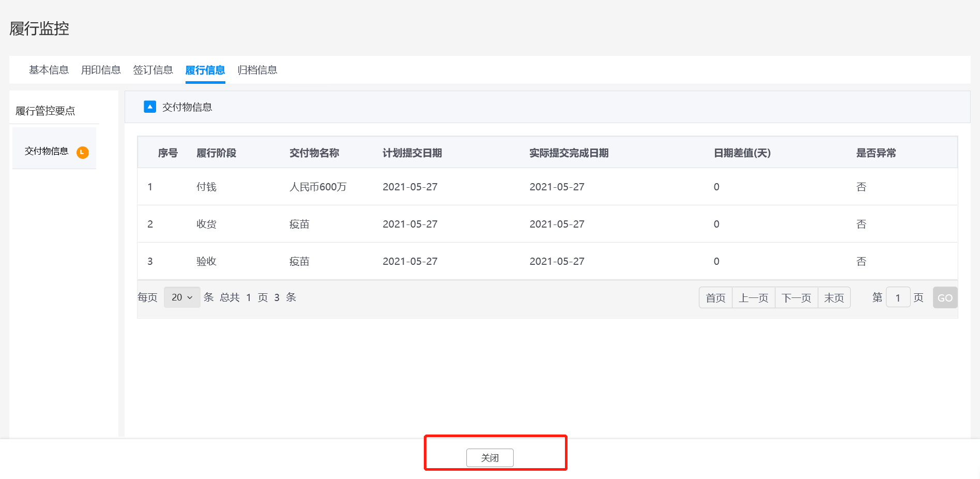
Task: Jump to 末页 of the list
Action: (x=834, y=298)
